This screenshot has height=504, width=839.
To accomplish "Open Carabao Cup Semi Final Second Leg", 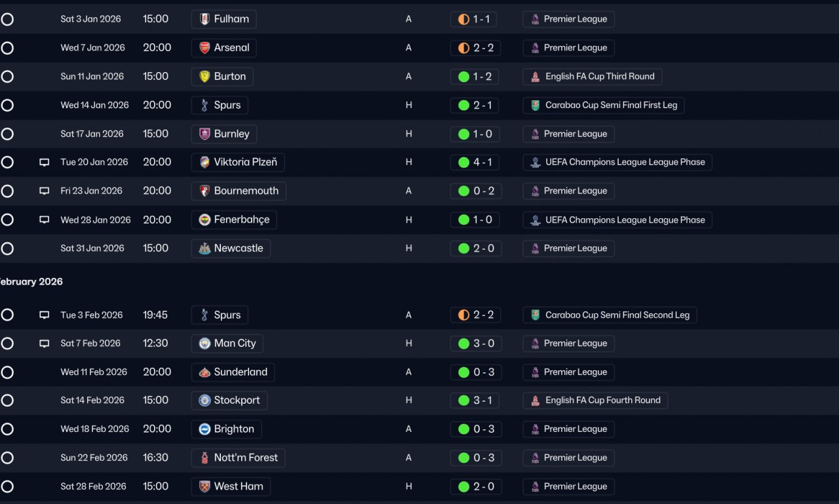I will (617, 315).
